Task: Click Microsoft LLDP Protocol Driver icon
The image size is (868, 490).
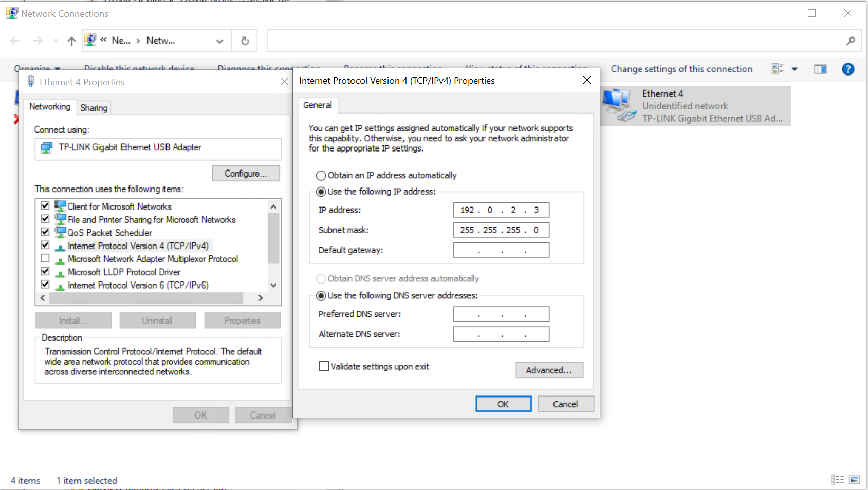Action: click(x=60, y=273)
